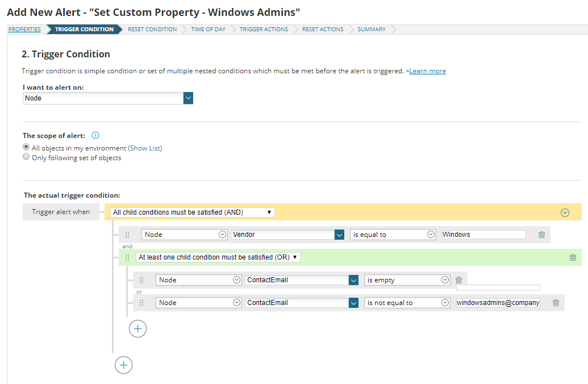Click the Windows value text field
The image size is (588, 384).
[x=483, y=235]
